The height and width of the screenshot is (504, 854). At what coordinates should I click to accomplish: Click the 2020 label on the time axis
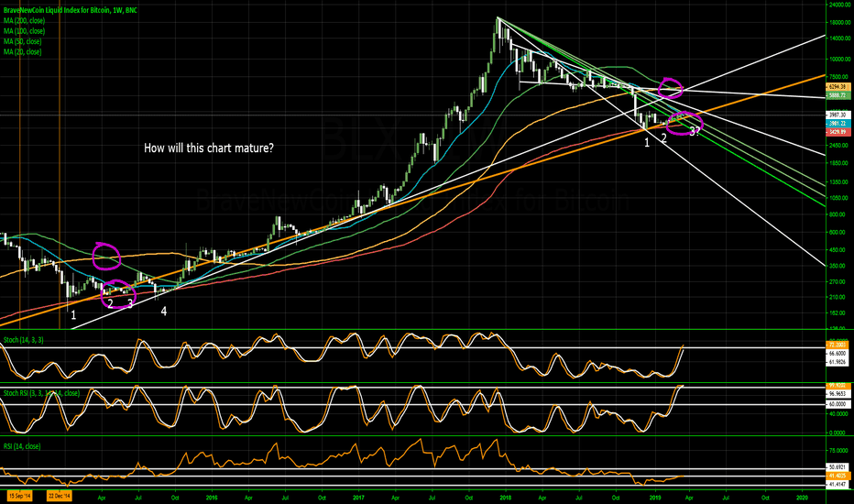(803, 498)
